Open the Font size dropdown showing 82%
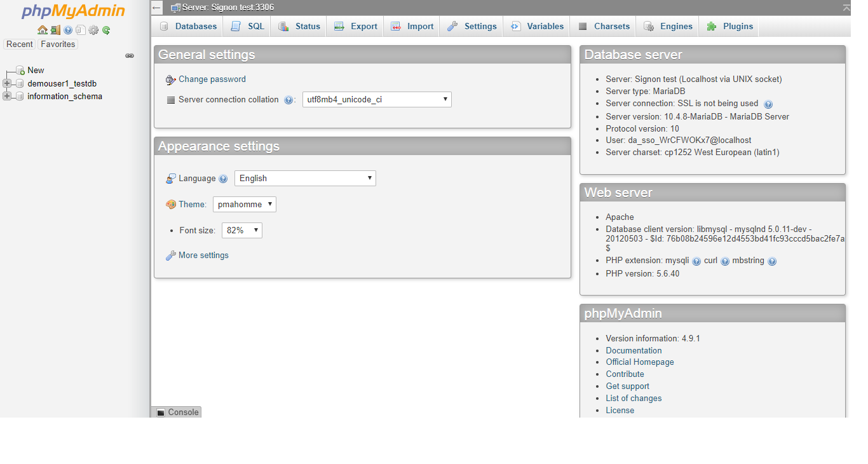The image size is (868, 464). coord(242,230)
